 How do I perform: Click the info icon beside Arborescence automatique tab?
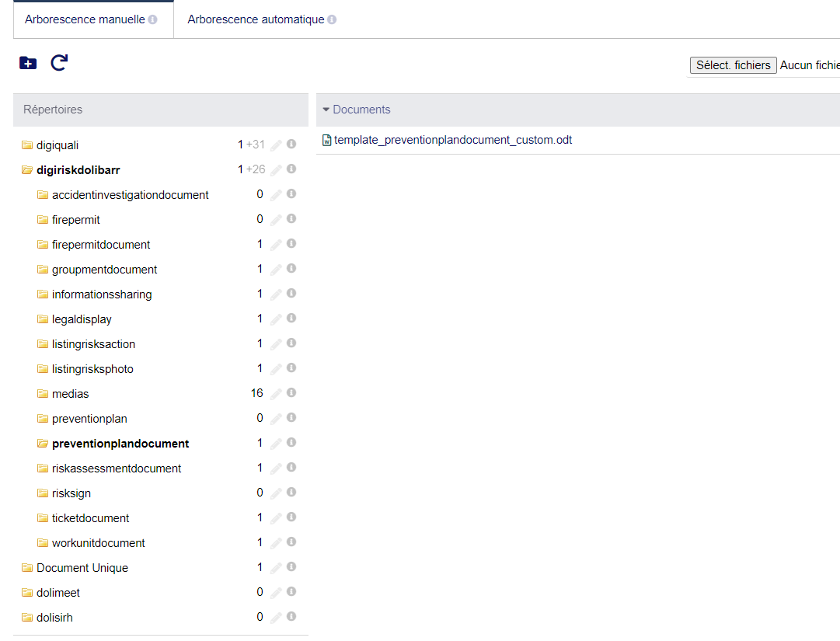[x=333, y=19]
